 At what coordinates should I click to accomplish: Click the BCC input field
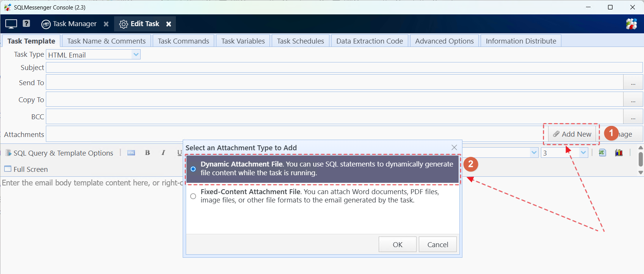click(x=335, y=117)
